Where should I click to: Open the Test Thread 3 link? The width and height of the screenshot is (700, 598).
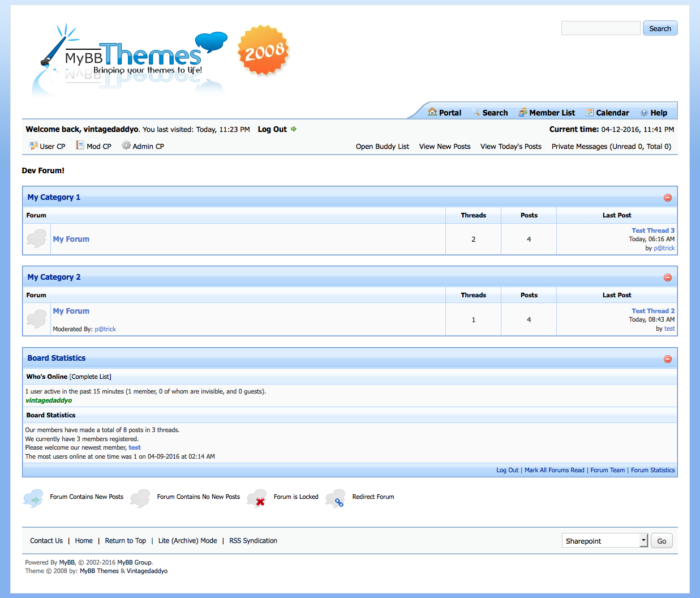coord(653,230)
